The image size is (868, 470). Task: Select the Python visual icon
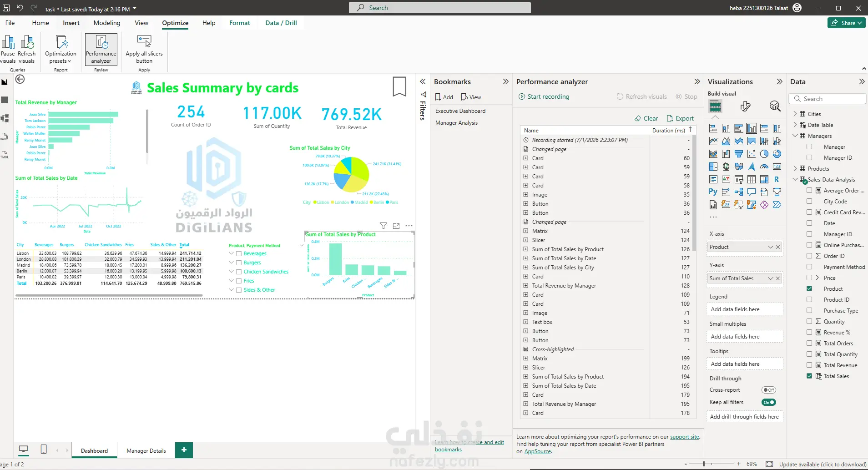point(713,192)
